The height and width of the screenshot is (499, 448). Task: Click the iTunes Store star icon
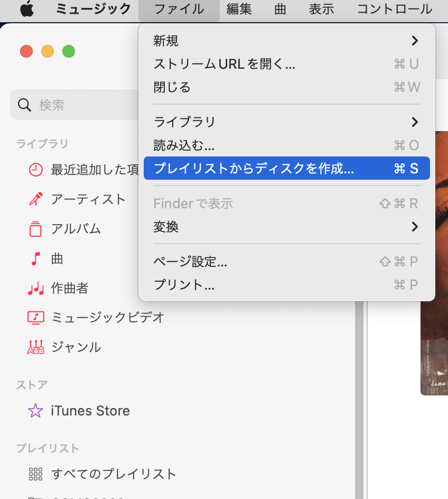[35, 411]
